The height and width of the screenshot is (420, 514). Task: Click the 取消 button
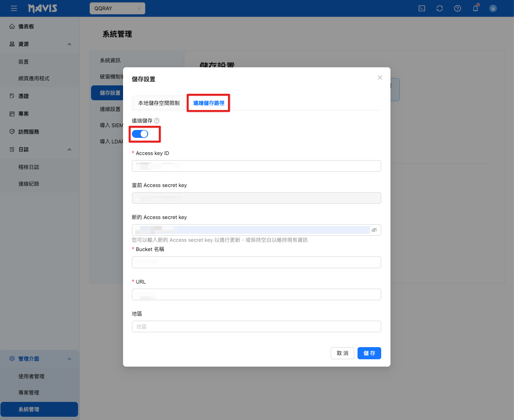(x=342, y=353)
